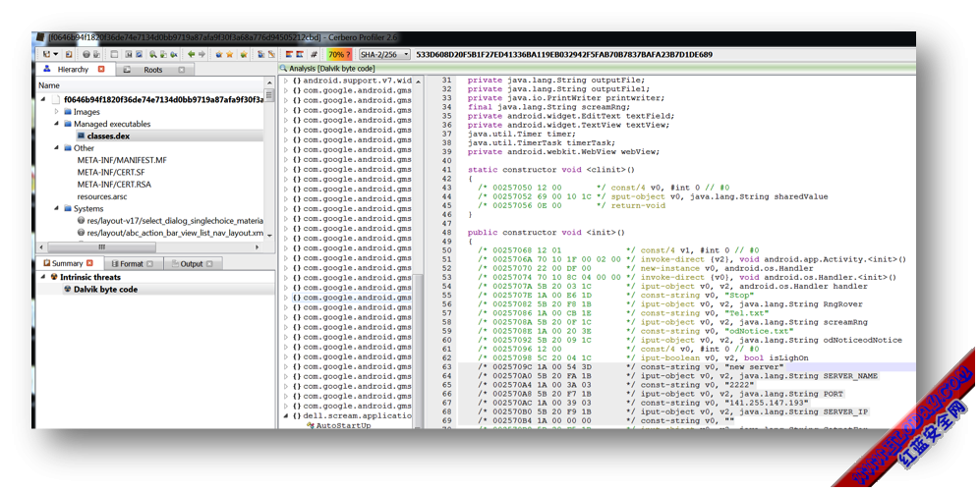980x492 pixels.
Task: Select META-INF/MANIFEST.MF entry
Action: 122,160
